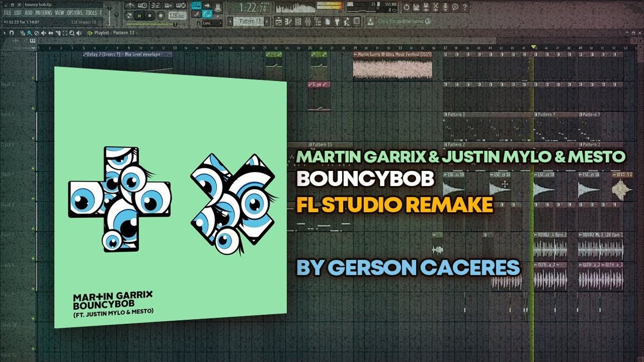This screenshot has width=644, height=362.
Task: Toggle the Playlist magnet snap icon
Action: (11, 33)
